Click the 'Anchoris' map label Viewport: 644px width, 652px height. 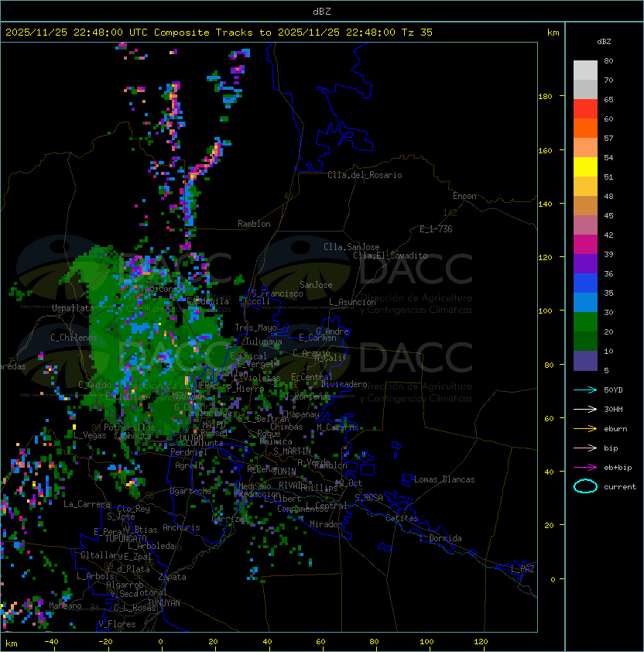[181, 527]
